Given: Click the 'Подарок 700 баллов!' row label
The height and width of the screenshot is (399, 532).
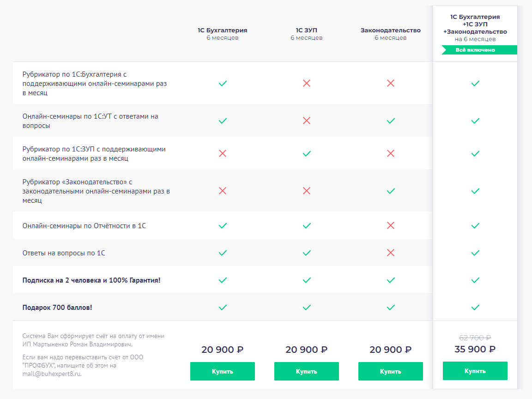Looking at the screenshot, I should (x=57, y=308).
